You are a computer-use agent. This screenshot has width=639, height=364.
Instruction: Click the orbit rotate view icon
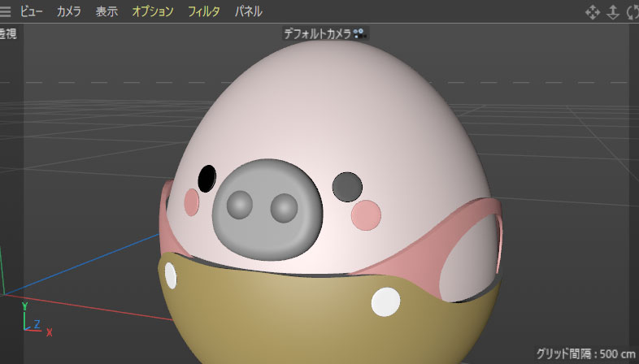[632, 12]
